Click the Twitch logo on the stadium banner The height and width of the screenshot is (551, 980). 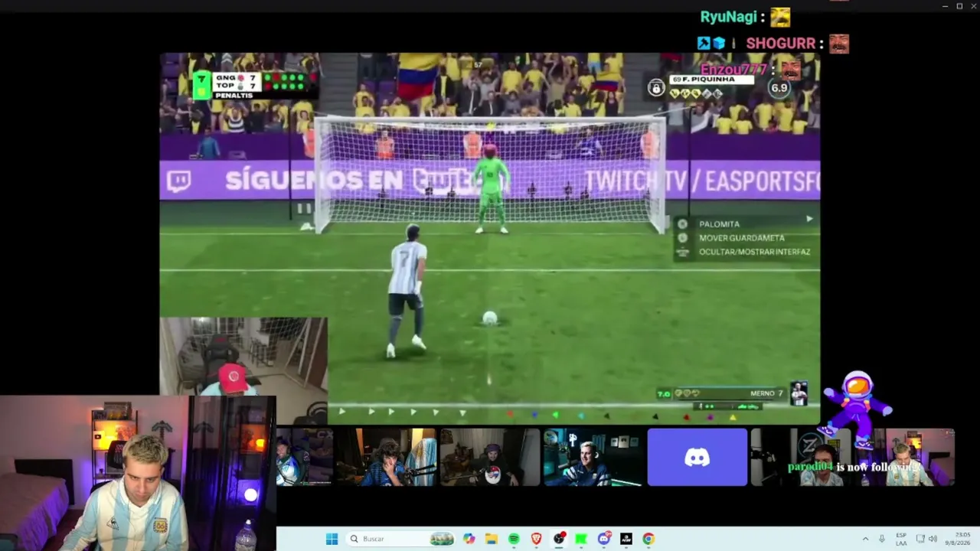click(179, 181)
